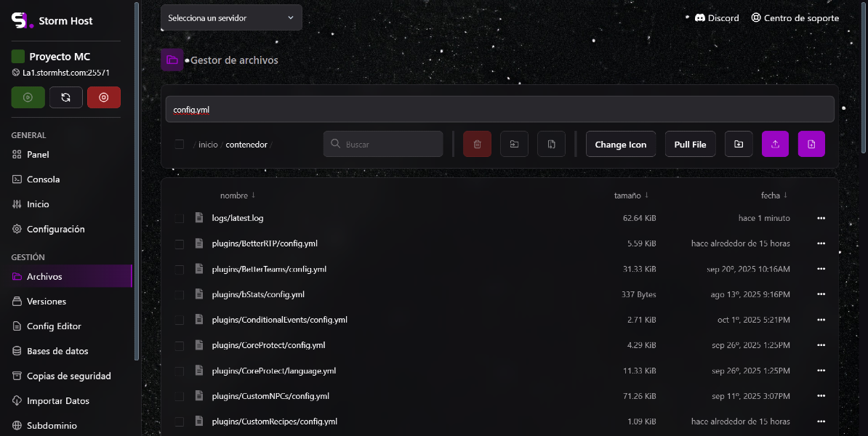Image resolution: width=868 pixels, height=436 pixels.
Task: Open the 'Selecciona un servidor' dropdown
Action: click(x=231, y=17)
